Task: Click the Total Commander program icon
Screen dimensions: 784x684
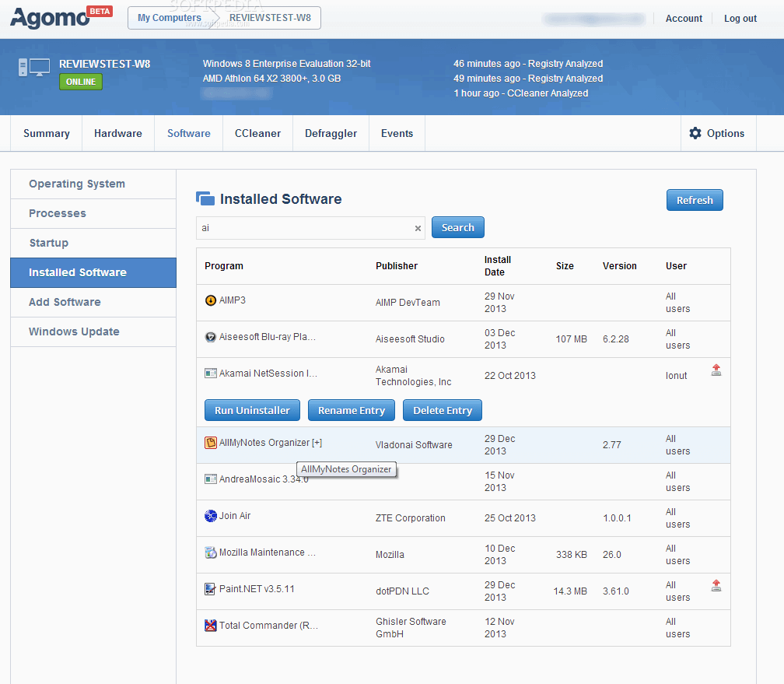Action: [x=211, y=626]
